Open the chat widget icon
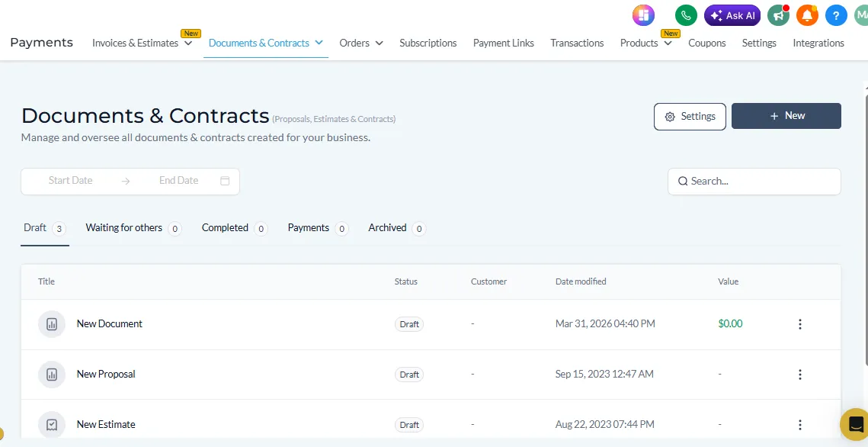Viewport: 868px width, 447px height. tap(855, 424)
